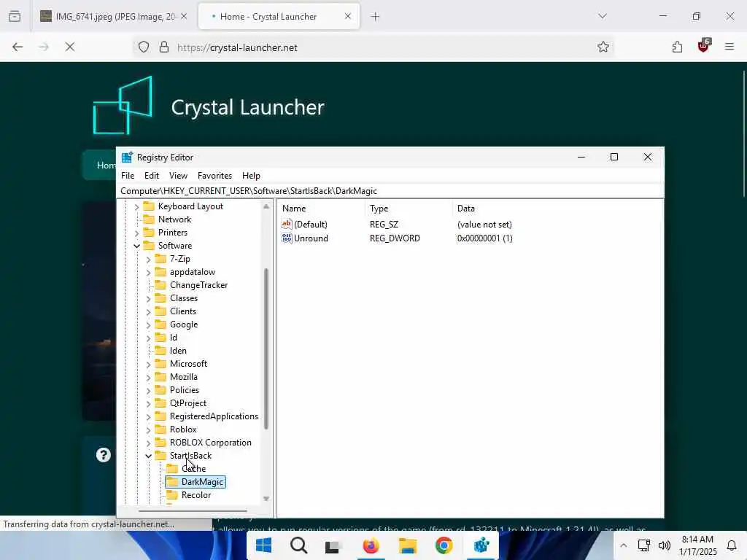The height and width of the screenshot is (560, 747).
Task: Click the Registry Editor taskbar icon
Action: pos(481,545)
